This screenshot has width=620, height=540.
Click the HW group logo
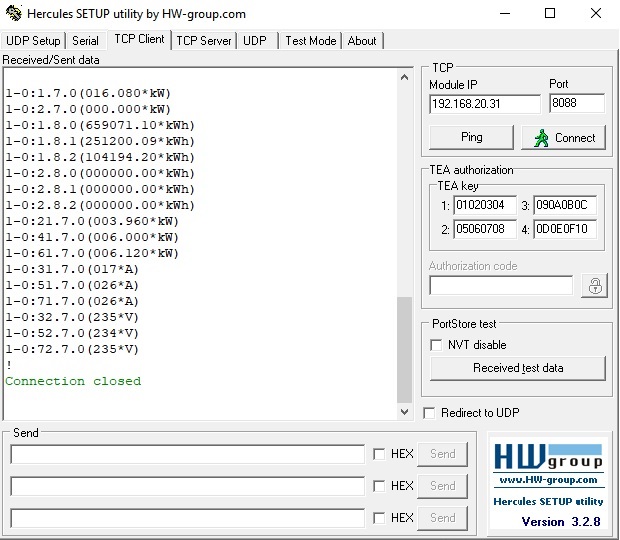point(548,457)
